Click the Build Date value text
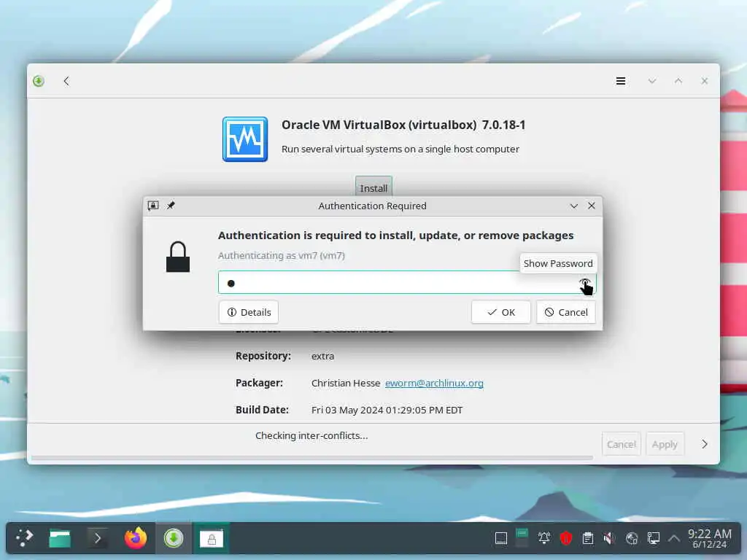Image resolution: width=747 pixels, height=560 pixels. 387,410
